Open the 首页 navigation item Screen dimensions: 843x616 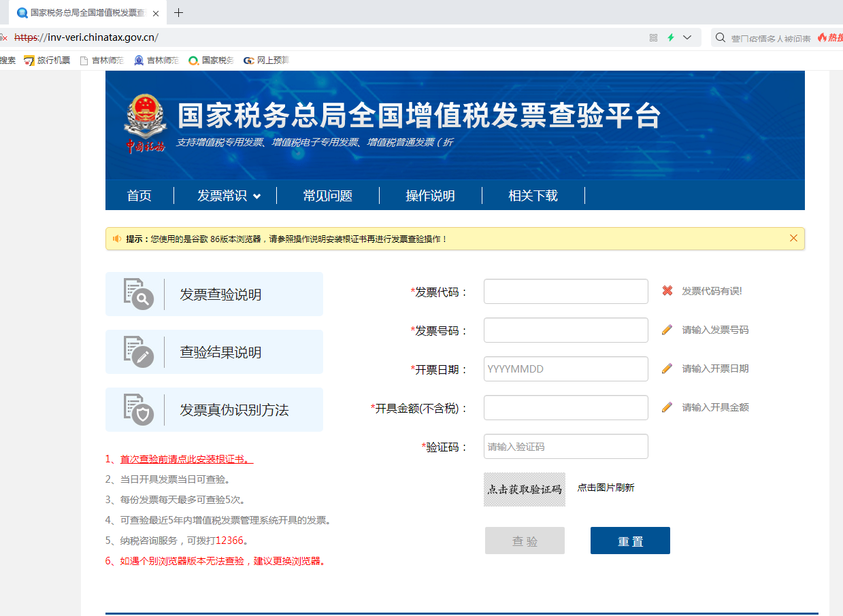[139, 196]
